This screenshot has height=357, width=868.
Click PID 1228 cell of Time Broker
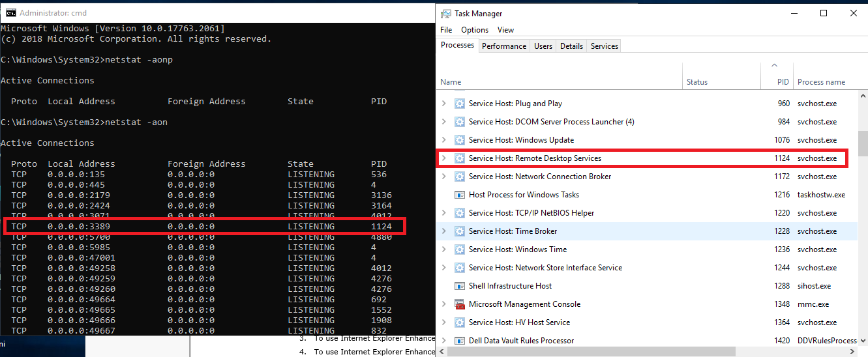click(782, 231)
